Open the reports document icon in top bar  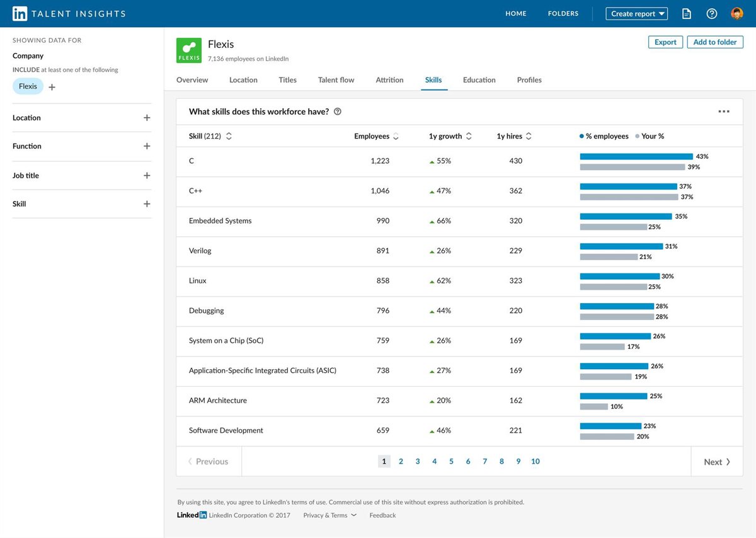(686, 13)
